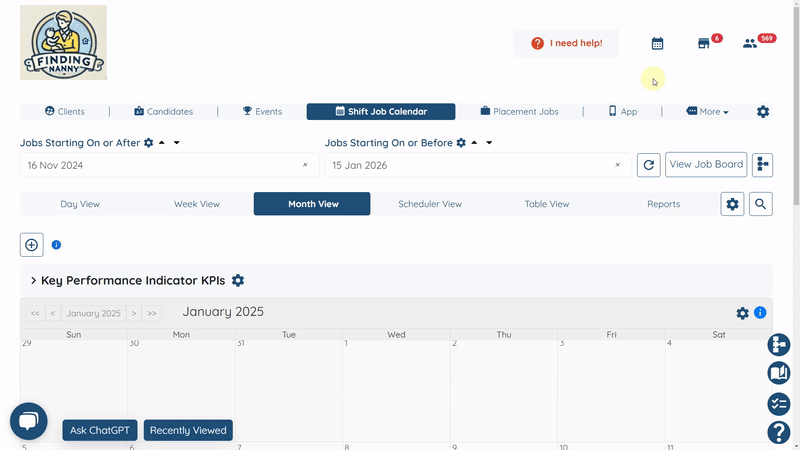Open the App tab
Screen dimensions: 800x450
622,111
